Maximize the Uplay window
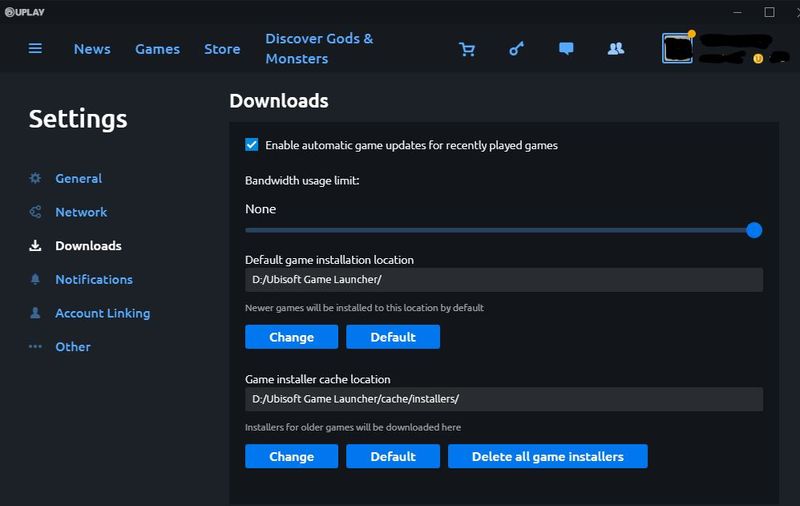This screenshot has height=506, width=800. tap(769, 12)
